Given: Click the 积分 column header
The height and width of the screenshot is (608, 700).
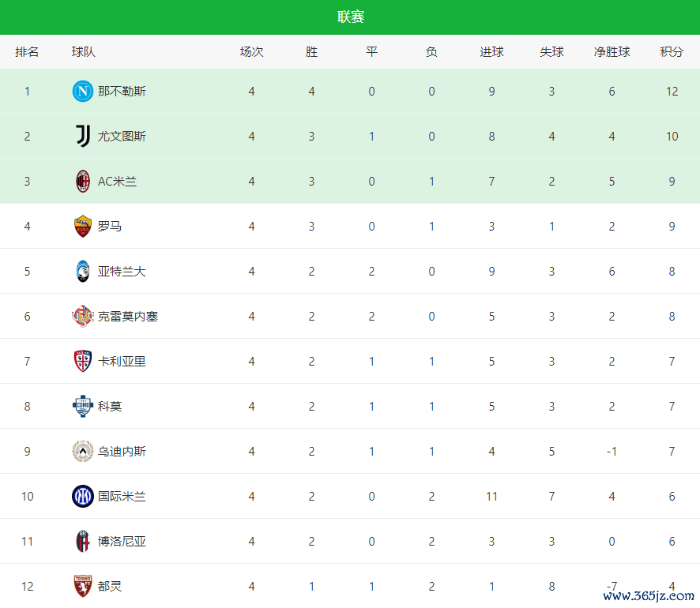Looking at the screenshot, I should point(672,52).
